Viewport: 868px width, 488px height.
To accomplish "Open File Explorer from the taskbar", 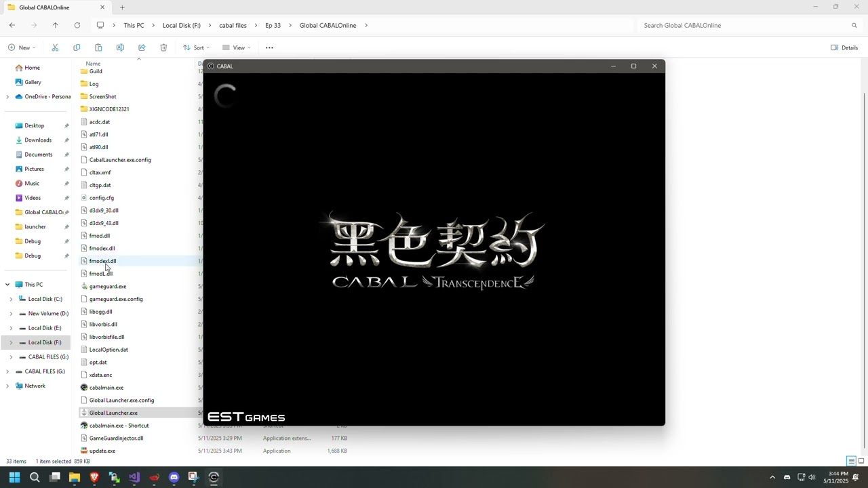I will [x=75, y=477].
